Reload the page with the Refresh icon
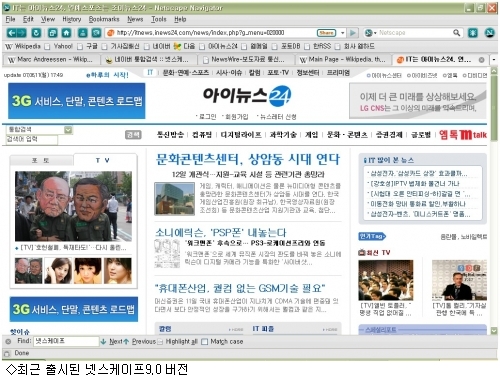Screen dimensions: 500x381 (x=36, y=33)
